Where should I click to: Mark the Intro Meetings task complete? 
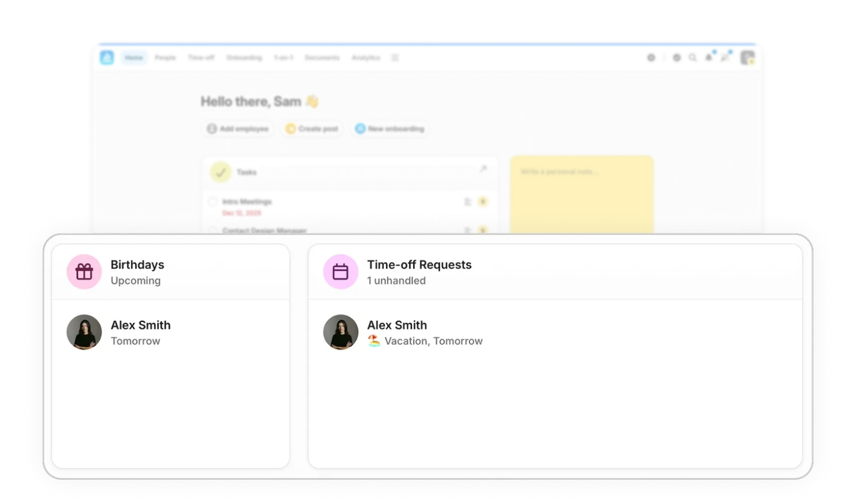coord(212,202)
